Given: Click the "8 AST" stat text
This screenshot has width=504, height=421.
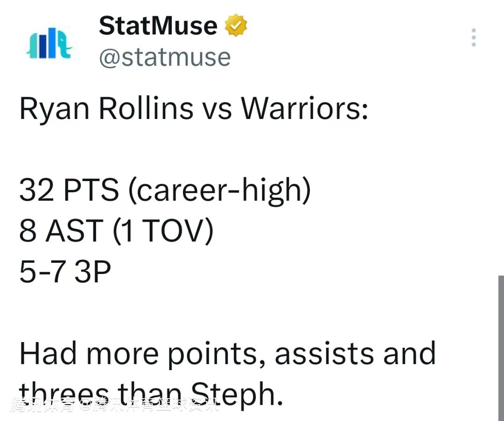Looking at the screenshot, I should point(61,231).
